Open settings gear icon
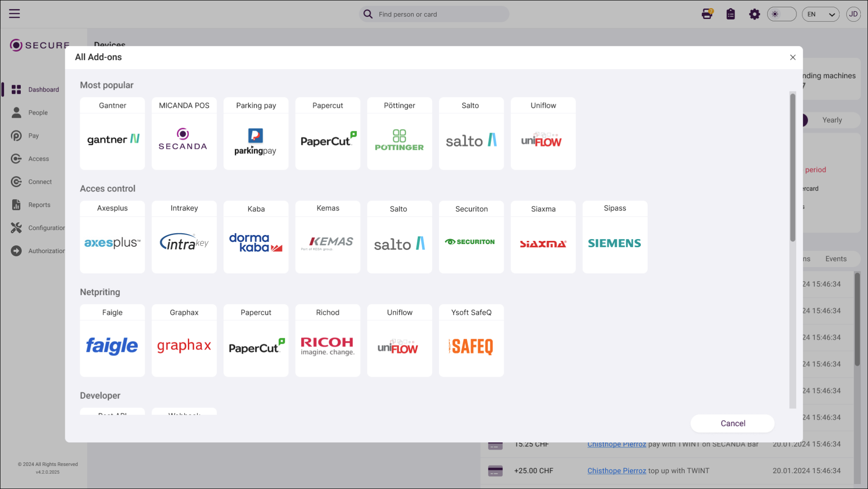Viewport: 868px width, 489px height. click(754, 14)
